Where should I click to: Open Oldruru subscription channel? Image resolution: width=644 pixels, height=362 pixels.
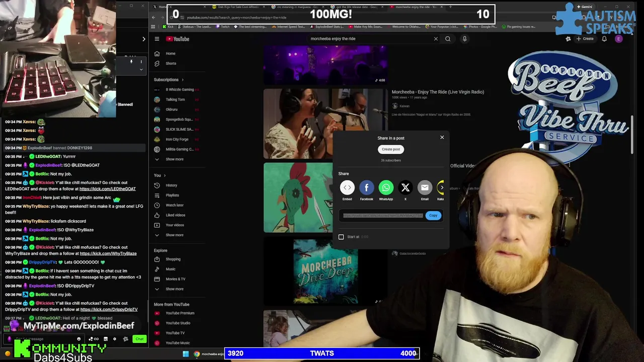172,110
